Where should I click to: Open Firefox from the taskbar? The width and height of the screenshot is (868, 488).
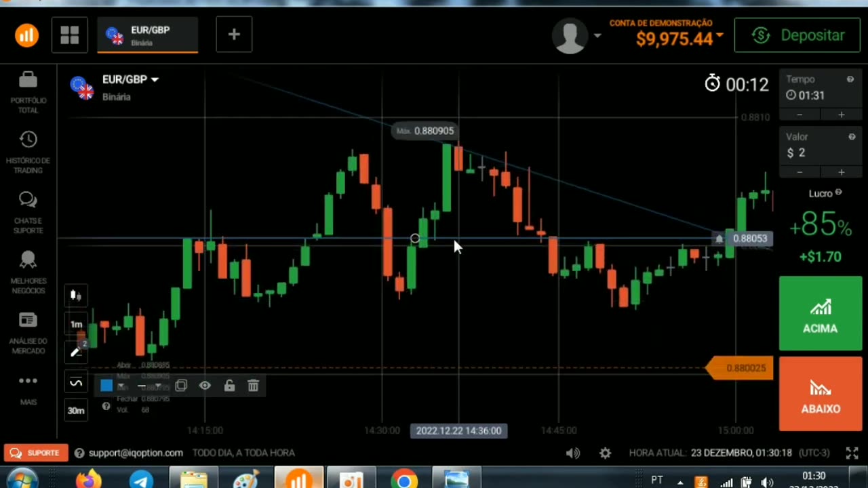[89, 480]
